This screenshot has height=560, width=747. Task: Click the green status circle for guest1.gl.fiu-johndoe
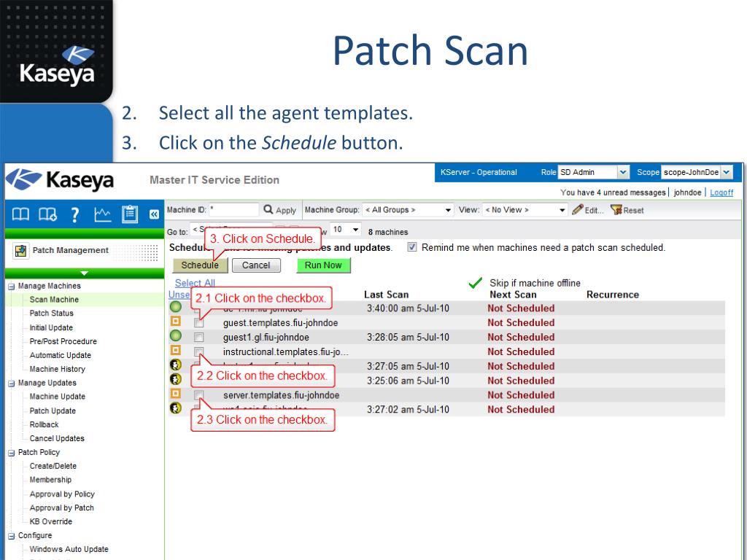pos(176,335)
